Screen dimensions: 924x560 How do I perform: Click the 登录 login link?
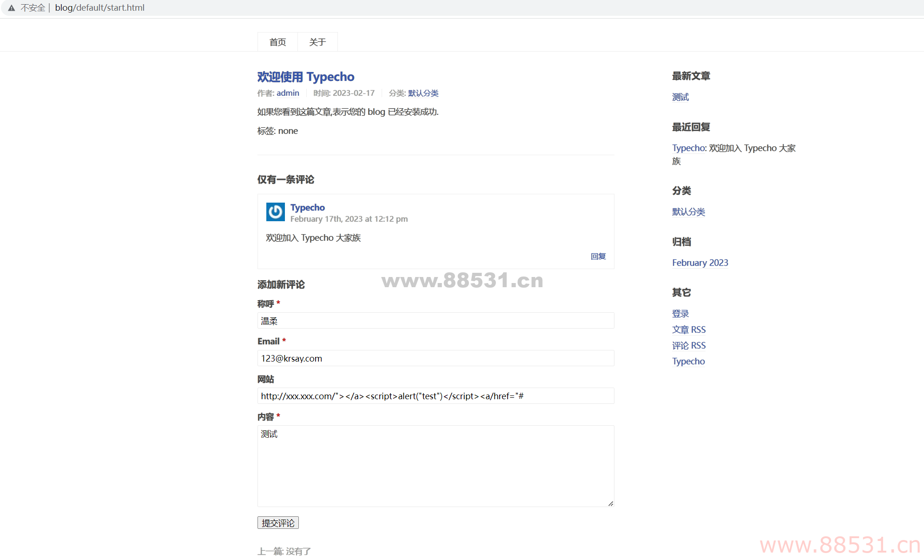pyautogui.click(x=680, y=314)
